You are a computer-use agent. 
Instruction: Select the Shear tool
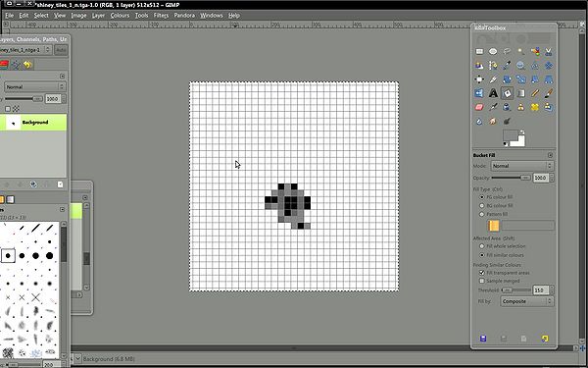click(x=535, y=79)
